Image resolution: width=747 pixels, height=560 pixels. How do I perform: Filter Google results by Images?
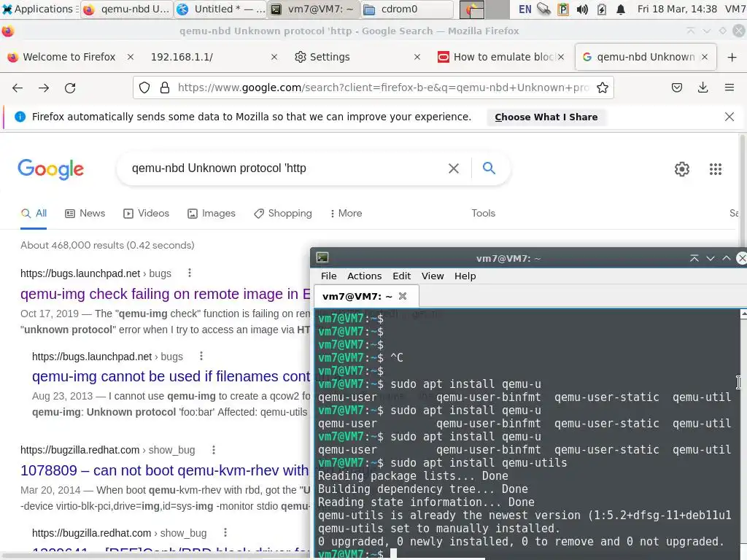click(212, 214)
